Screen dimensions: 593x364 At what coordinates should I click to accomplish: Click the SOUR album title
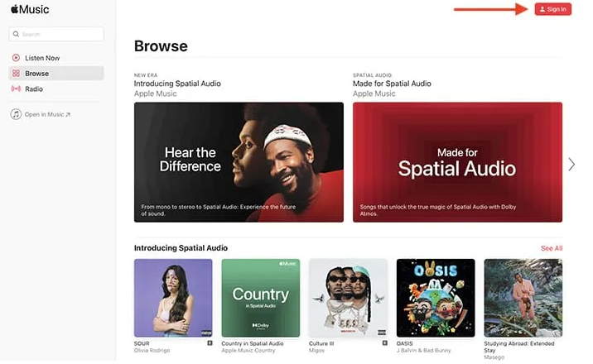coord(142,343)
